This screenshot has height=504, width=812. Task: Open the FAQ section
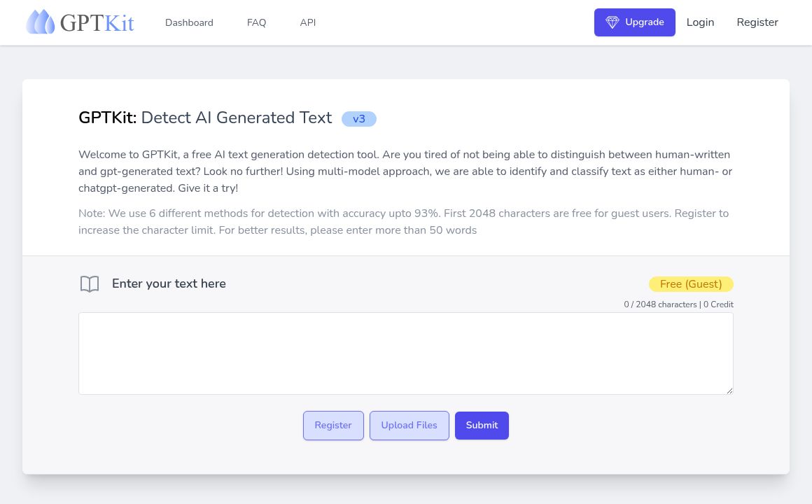click(x=256, y=22)
